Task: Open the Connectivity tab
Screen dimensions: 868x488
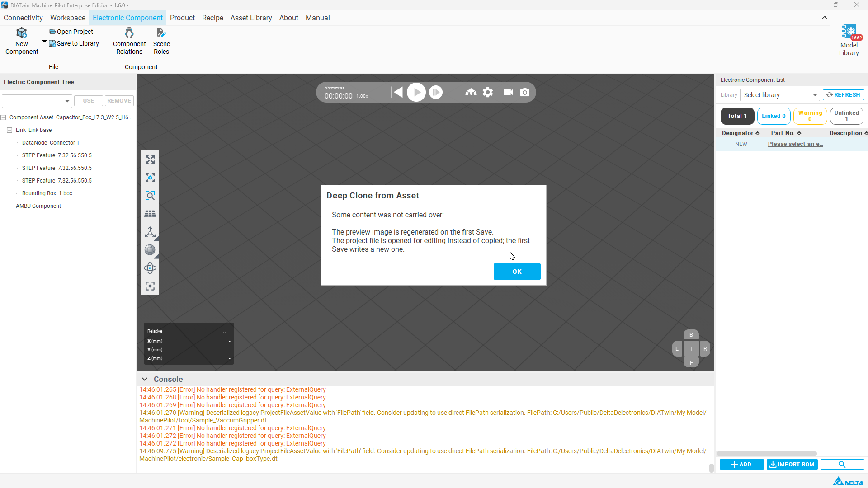Action: tap(23, 18)
